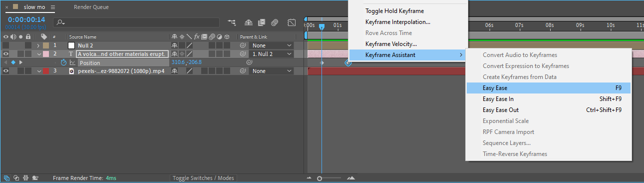
Task: Adjust the timeline zoom slider
Action: click(320, 178)
